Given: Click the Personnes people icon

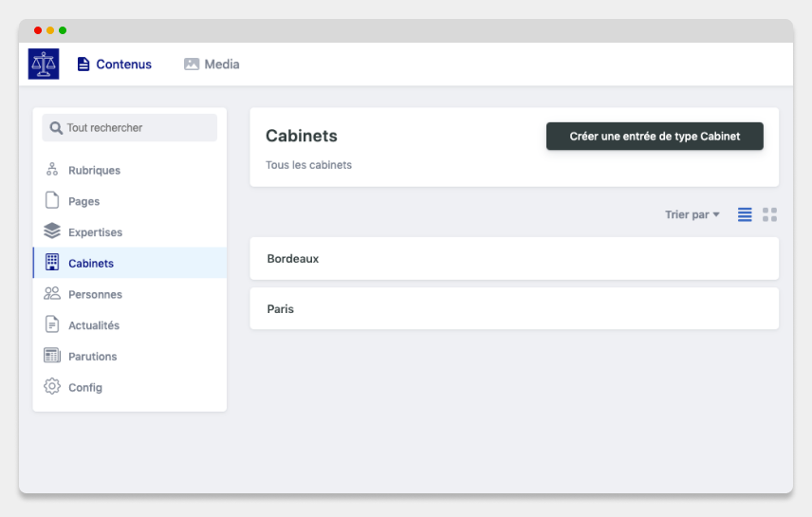Looking at the screenshot, I should (x=52, y=294).
